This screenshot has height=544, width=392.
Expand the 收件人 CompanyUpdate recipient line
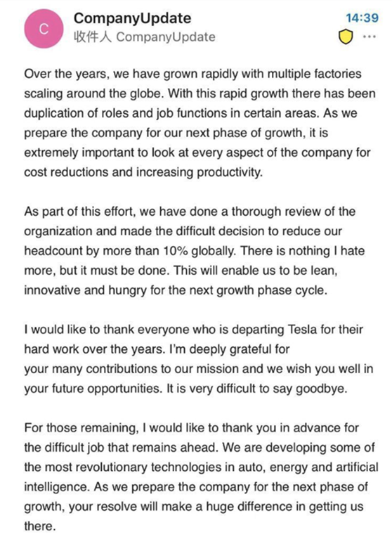pyautogui.click(x=144, y=37)
